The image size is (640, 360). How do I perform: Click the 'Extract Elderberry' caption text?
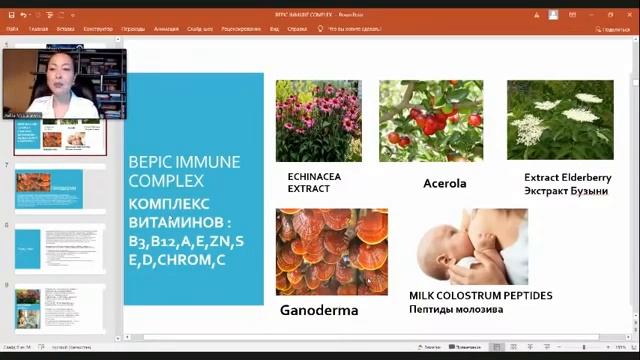(x=568, y=178)
